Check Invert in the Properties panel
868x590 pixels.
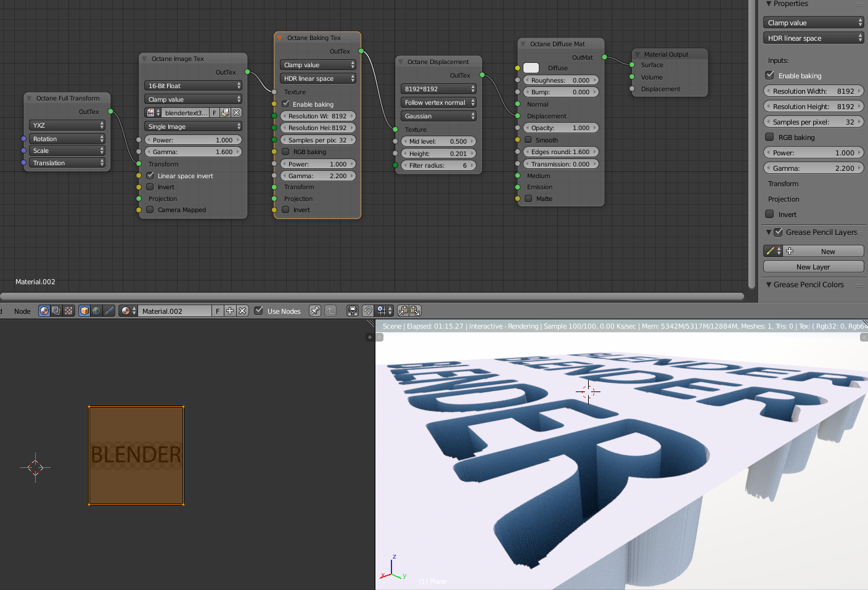click(769, 214)
